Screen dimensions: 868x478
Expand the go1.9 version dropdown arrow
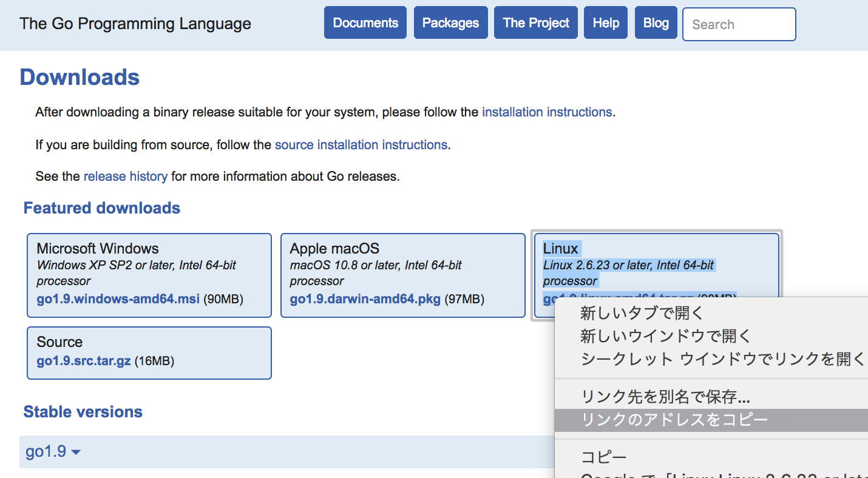[x=76, y=453]
